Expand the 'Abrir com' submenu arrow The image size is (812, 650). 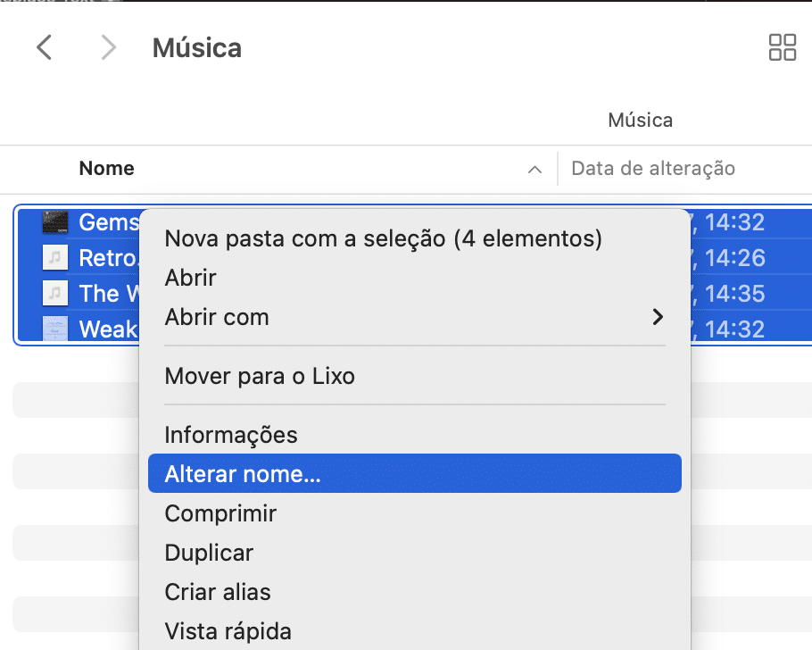(658, 317)
